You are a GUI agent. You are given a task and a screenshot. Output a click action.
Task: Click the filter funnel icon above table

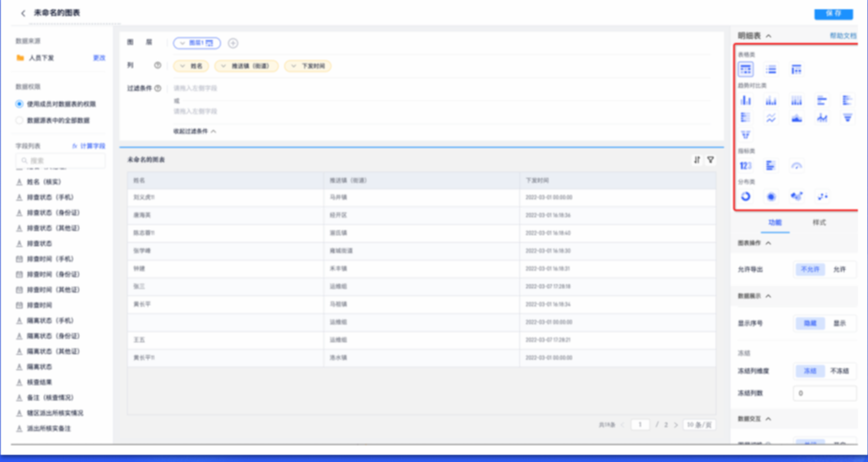coord(710,159)
